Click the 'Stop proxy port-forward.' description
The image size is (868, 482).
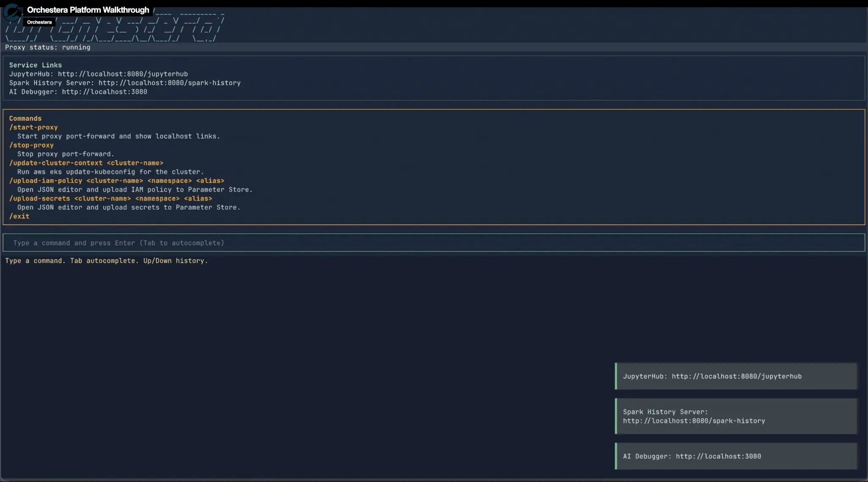[x=66, y=154]
